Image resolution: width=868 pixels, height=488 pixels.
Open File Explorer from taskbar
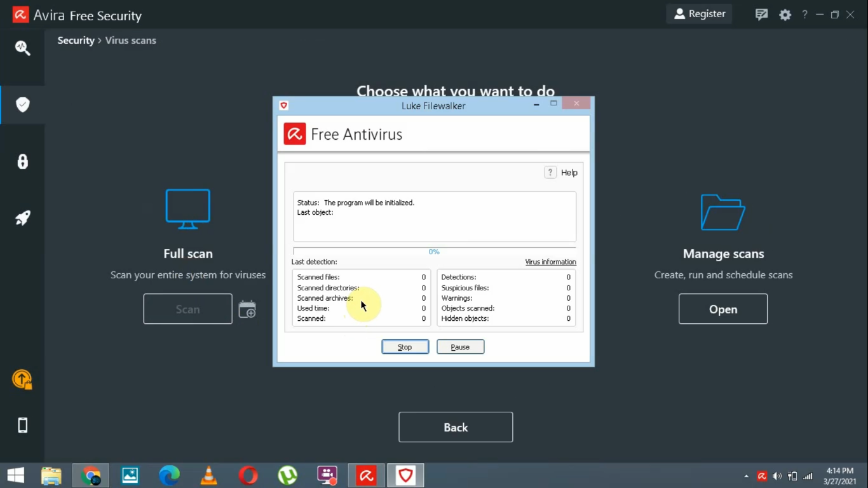pyautogui.click(x=51, y=475)
